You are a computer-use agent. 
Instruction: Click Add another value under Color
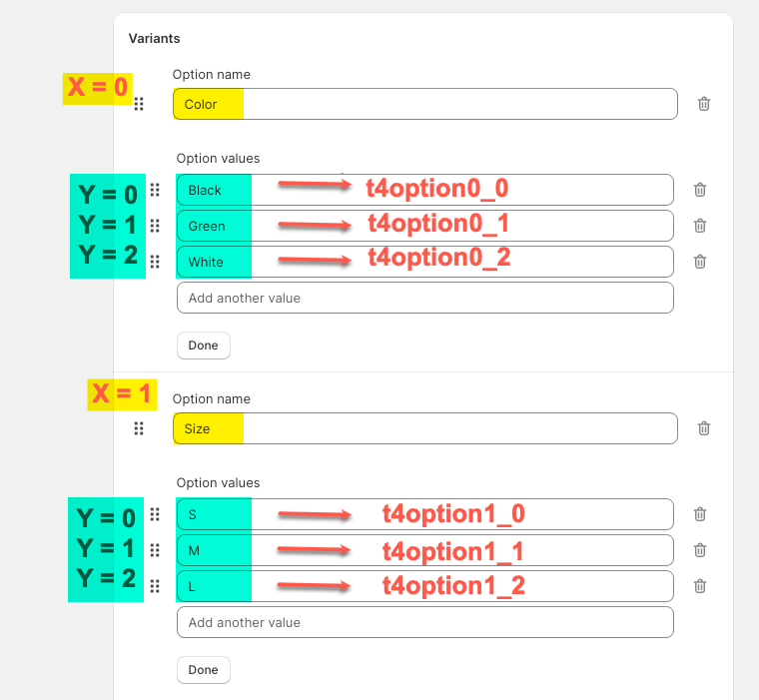point(425,298)
